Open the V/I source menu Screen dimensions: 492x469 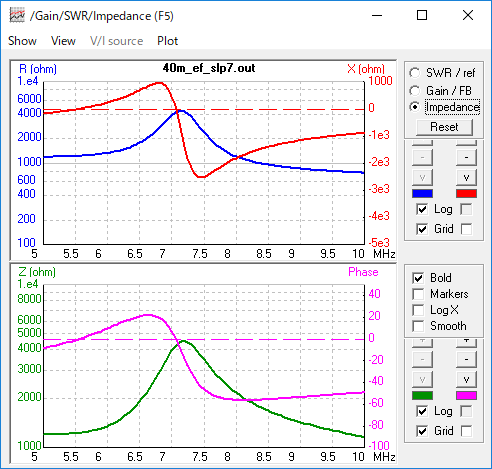click(116, 41)
